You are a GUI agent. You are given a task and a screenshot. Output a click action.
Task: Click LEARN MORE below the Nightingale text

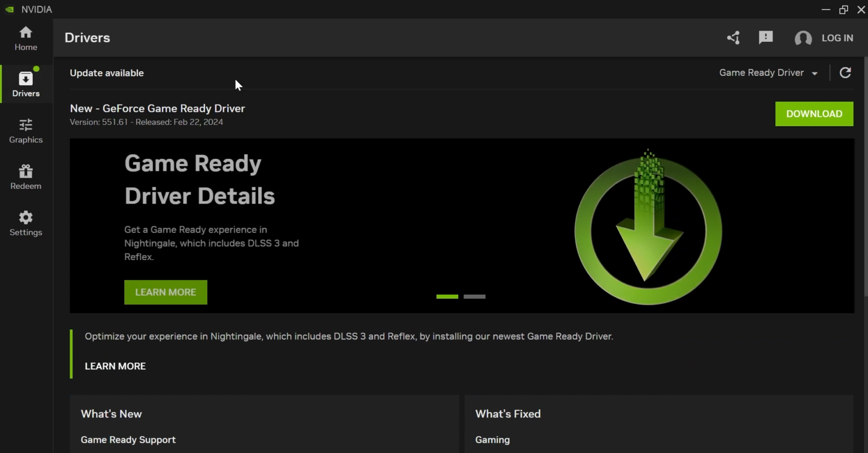point(115,366)
